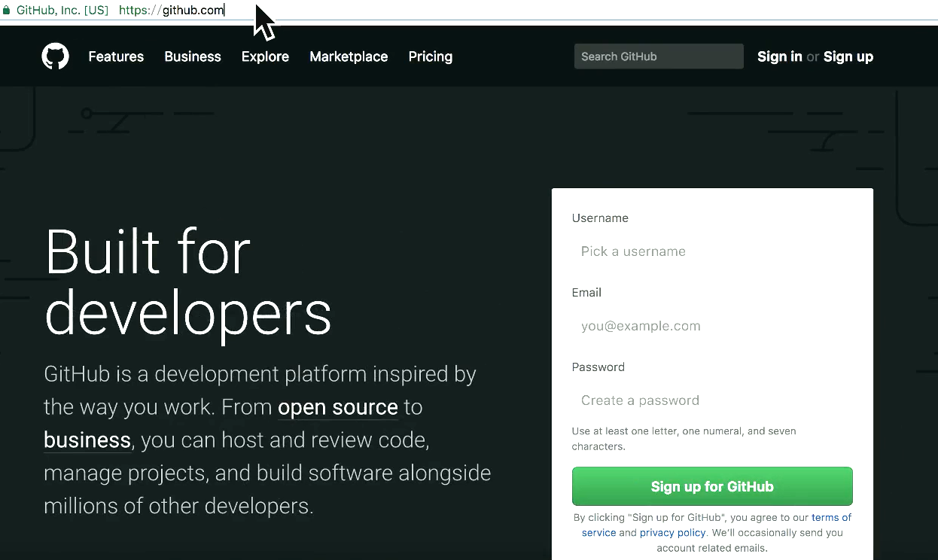This screenshot has width=938, height=560.
Task: Click the you@example.com email field
Action: (712, 326)
